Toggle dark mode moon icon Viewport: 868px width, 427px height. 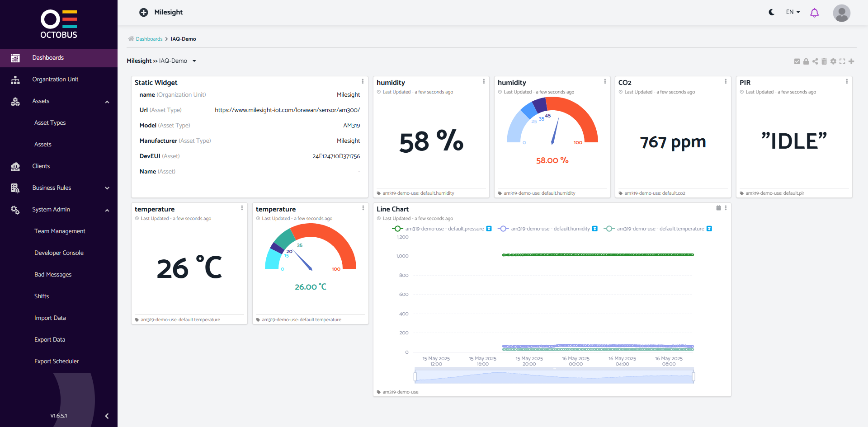click(772, 12)
